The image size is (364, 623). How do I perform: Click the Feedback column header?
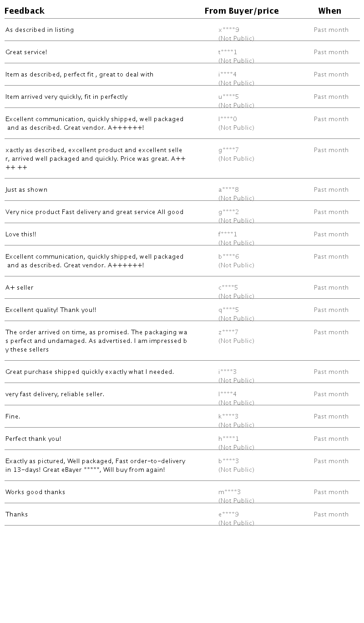pyautogui.click(x=25, y=11)
